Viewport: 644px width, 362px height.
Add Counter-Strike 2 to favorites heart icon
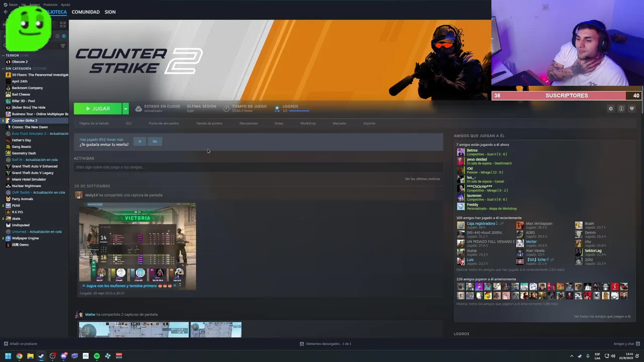coord(632,109)
